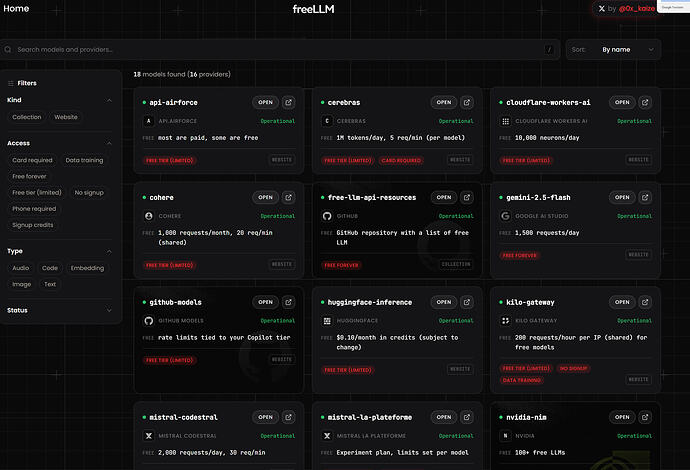Screen dimensions: 690x470
Task: Open external link icon for cerebras
Action: point(466,102)
